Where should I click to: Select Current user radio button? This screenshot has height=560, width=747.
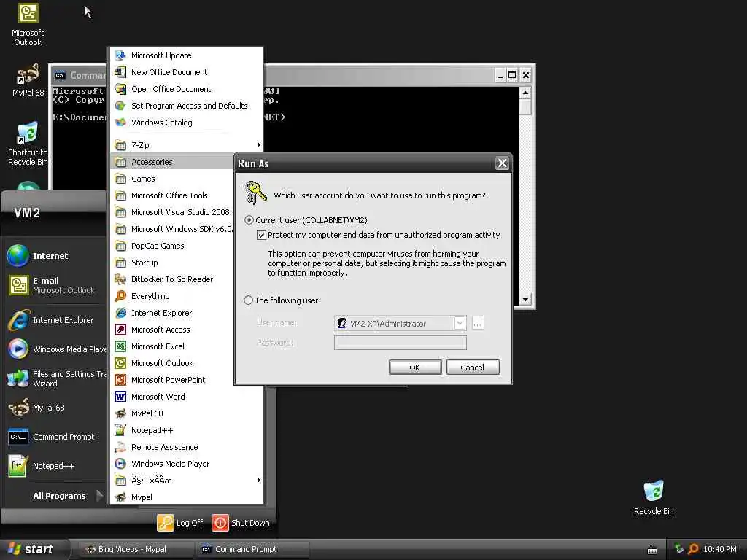click(x=249, y=220)
